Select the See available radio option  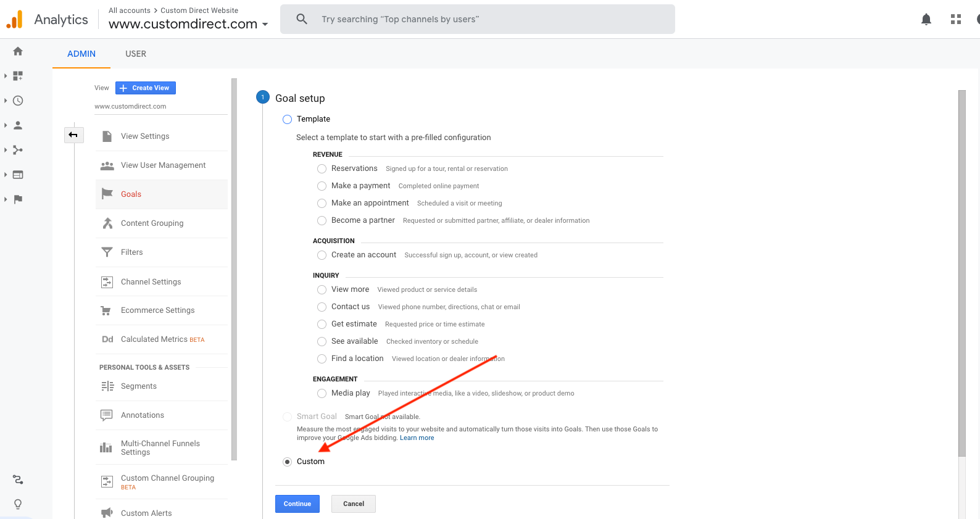[x=322, y=341]
